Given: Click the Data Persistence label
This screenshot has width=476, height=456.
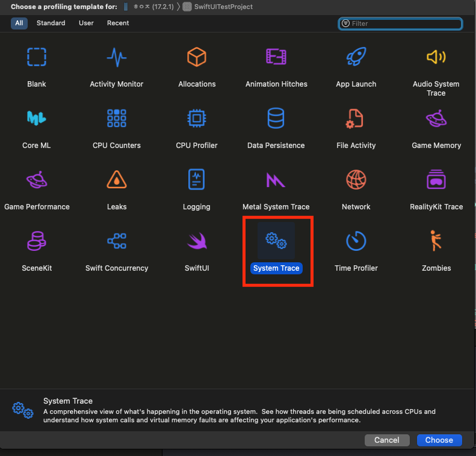Looking at the screenshot, I should tap(276, 146).
